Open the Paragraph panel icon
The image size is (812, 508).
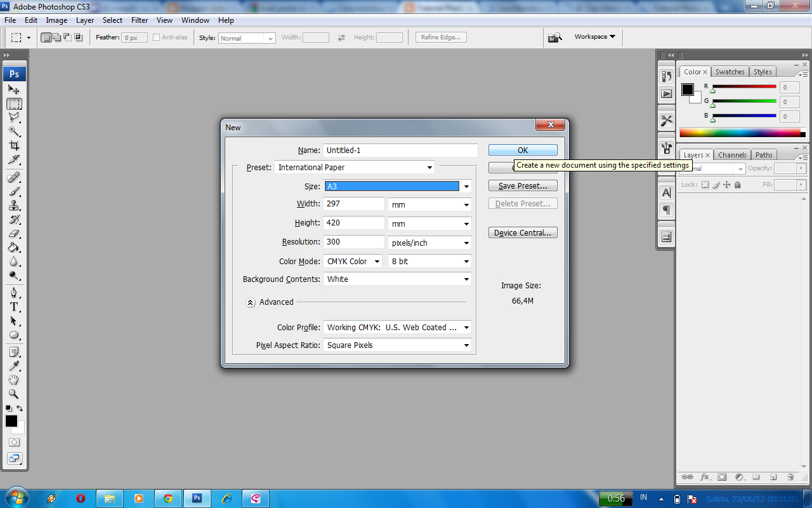pyautogui.click(x=666, y=210)
